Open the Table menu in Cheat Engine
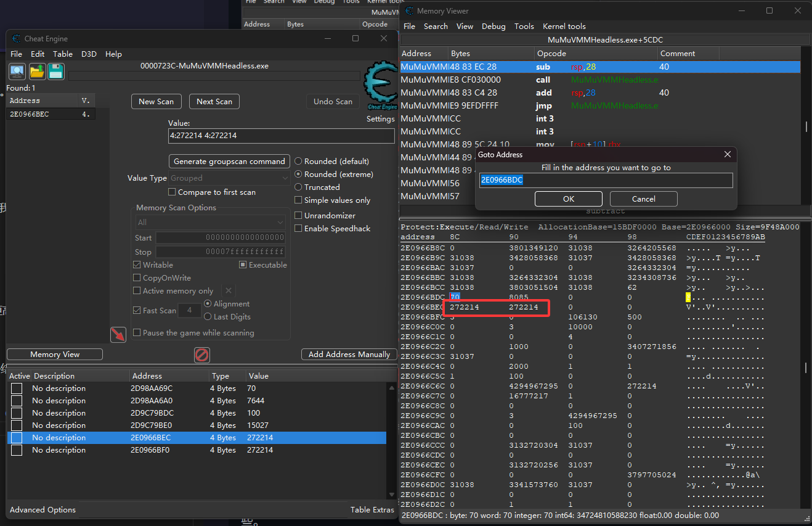The image size is (812, 526). point(63,54)
